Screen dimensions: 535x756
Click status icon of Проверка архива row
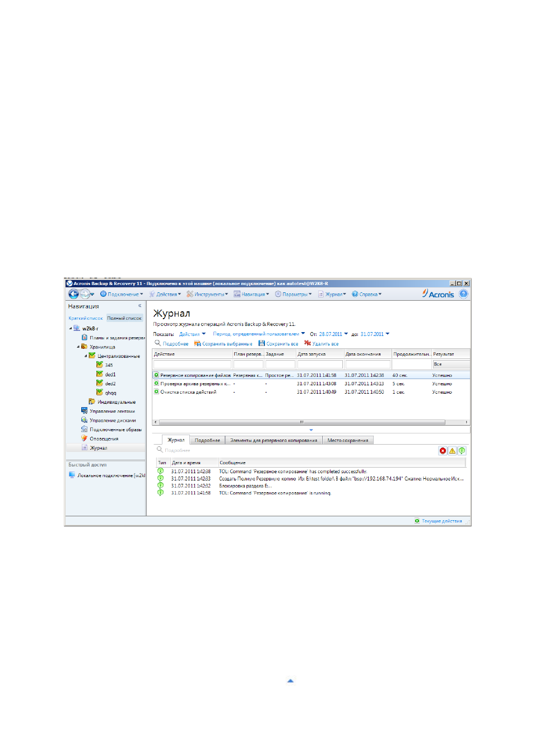click(156, 384)
